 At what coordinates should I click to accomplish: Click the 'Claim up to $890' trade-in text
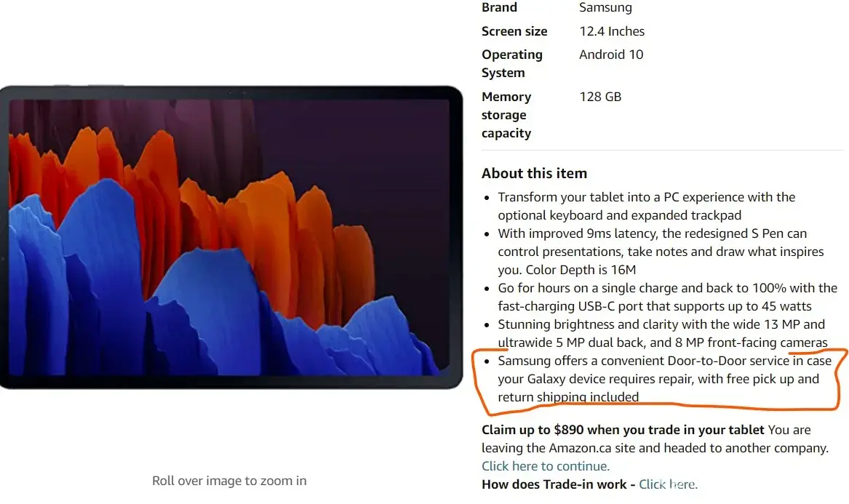click(x=623, y=430)
